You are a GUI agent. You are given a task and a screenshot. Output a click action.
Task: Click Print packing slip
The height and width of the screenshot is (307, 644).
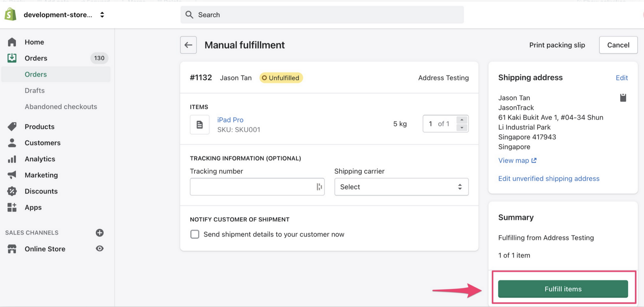[x=557, y=45]
